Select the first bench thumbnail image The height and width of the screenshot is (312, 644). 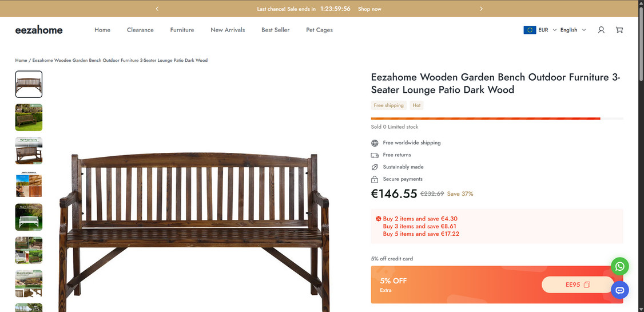29,84
